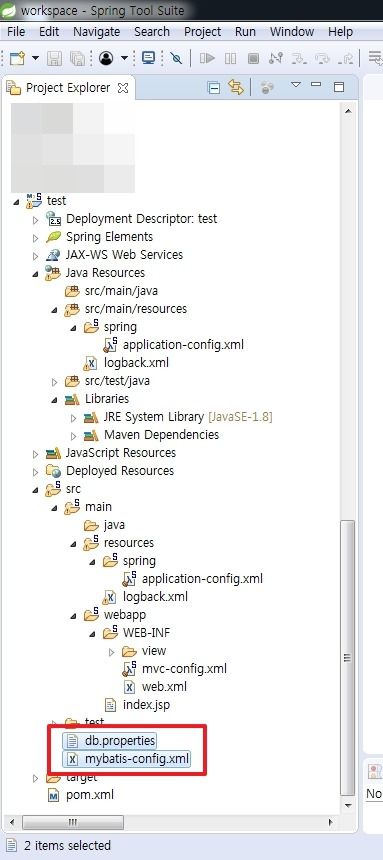Click the Resume debug icon
Image resolution: width=383 pixels, height=860 pixels.
tap(207, 58)
